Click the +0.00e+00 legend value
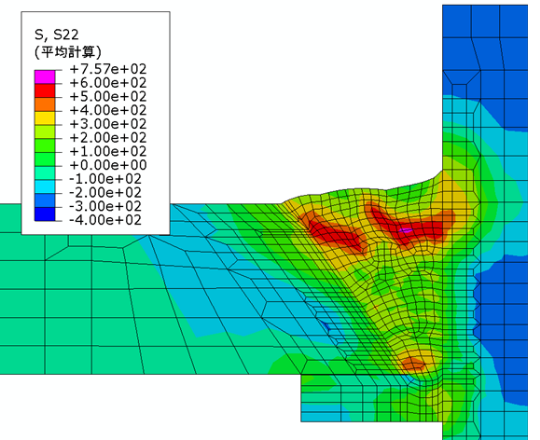Viewport: 540px width, 440px height. 108,165
